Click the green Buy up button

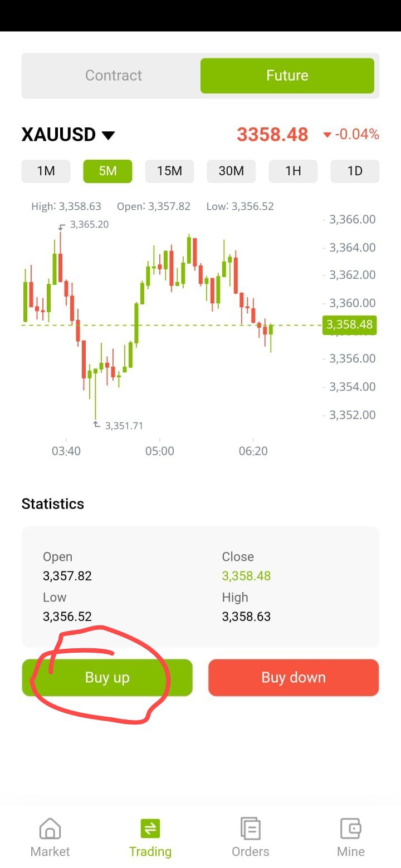click(x=107, y=678)
